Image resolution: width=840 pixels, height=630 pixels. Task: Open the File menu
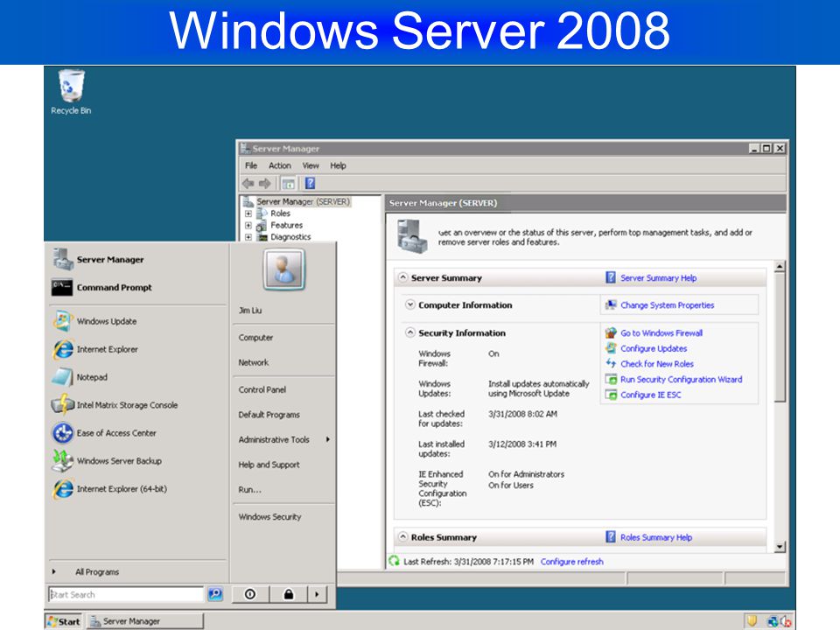[251, 165]
